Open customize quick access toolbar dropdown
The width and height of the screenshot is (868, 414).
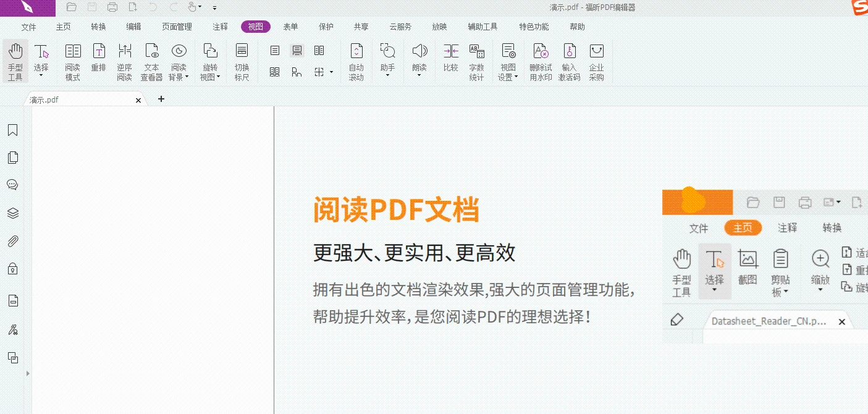[214, 8]
